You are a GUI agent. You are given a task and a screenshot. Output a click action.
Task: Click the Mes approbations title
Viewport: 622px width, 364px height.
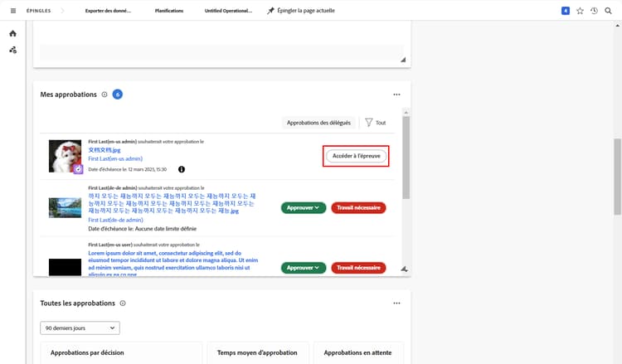coord(68,95)
